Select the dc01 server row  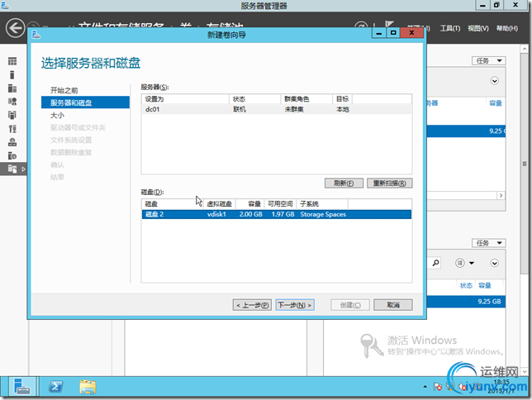(x=277, y=109)
